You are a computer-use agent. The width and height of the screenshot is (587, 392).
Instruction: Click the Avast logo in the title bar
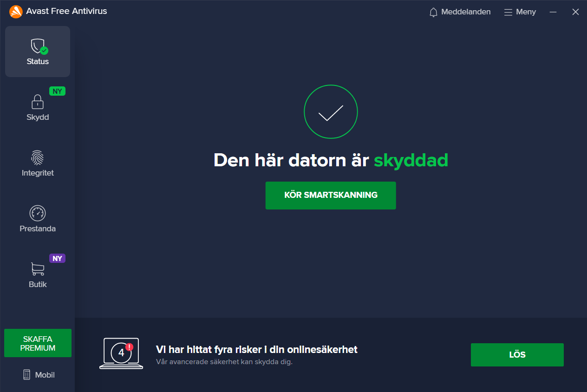coord(16,12)
